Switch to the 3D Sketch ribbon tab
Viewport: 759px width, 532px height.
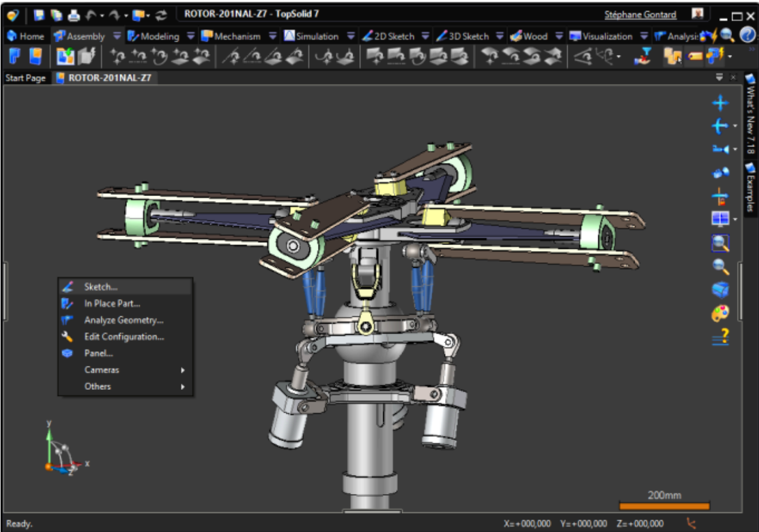(463, 36)
